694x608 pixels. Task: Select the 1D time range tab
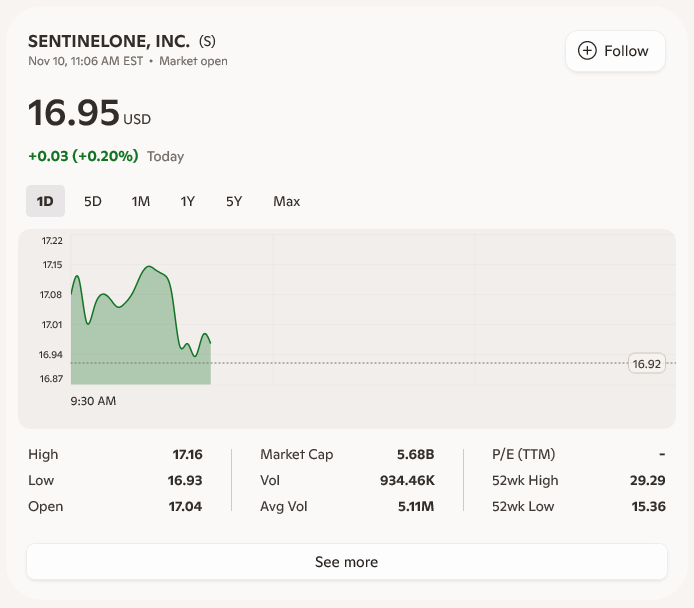tap(45, 201)
